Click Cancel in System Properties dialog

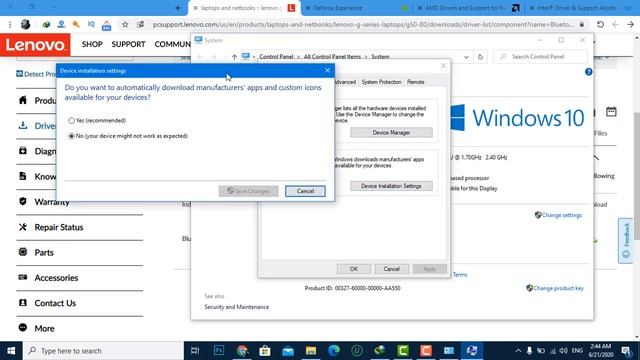(x=391, y=269)
